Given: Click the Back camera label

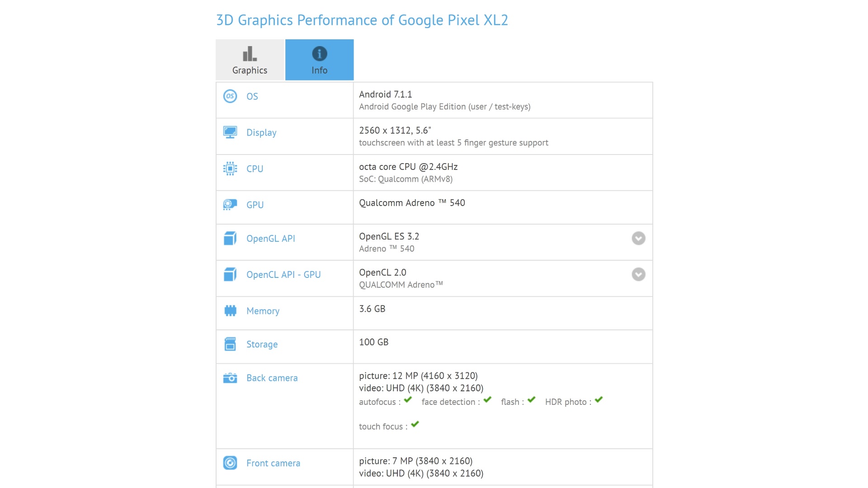Looking at the screenshot, I should tap(272, 378).
